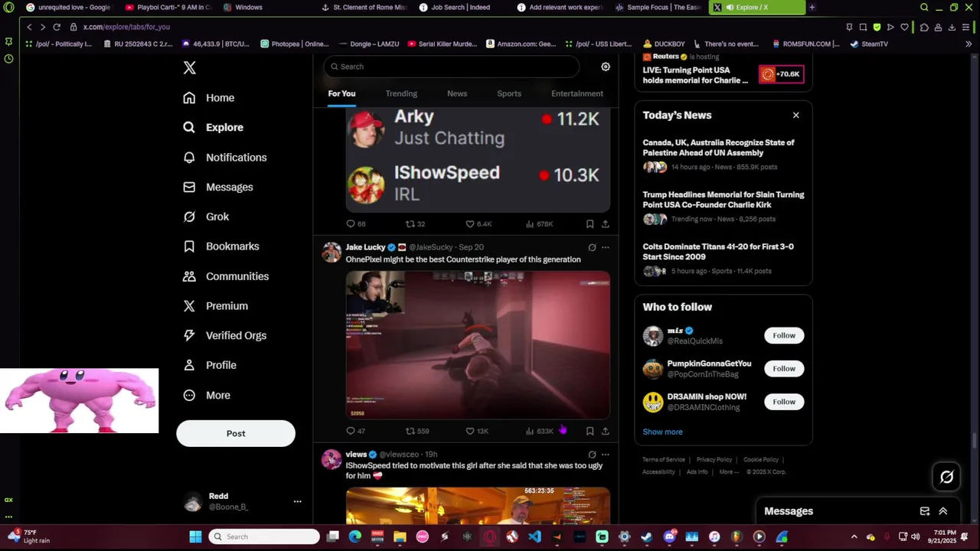Click the taskbar Search box
Image resolution: width=980 pixels, height=551 pixels.
pos(264,536)
